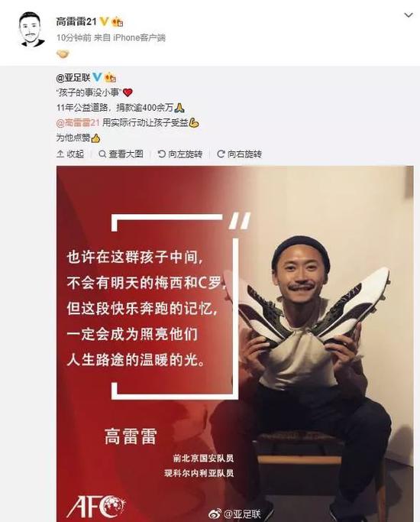Click the iPhone客户端 source link
Image resolution: width=420 pixels, height=522 pixels.
139,37
